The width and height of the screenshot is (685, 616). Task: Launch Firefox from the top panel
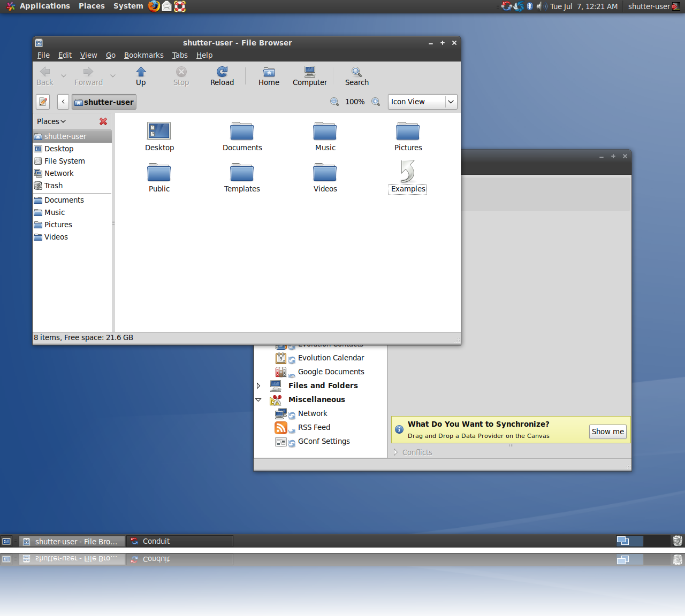pyautogui.click(x=154, y=6)
